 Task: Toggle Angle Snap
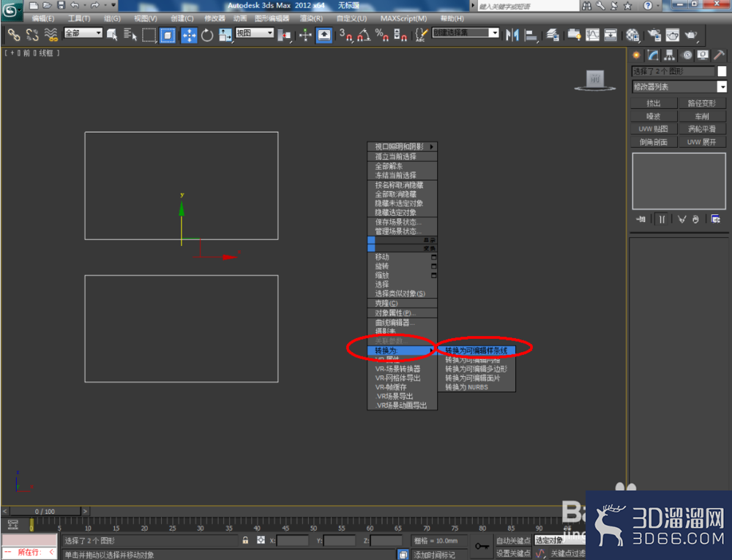coord(364,35)
